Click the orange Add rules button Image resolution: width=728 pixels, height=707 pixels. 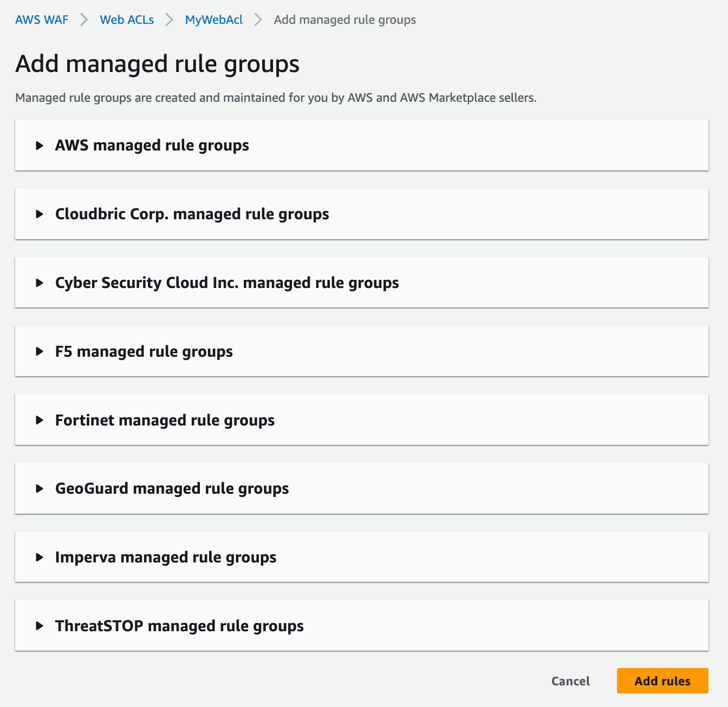point(662,681)
